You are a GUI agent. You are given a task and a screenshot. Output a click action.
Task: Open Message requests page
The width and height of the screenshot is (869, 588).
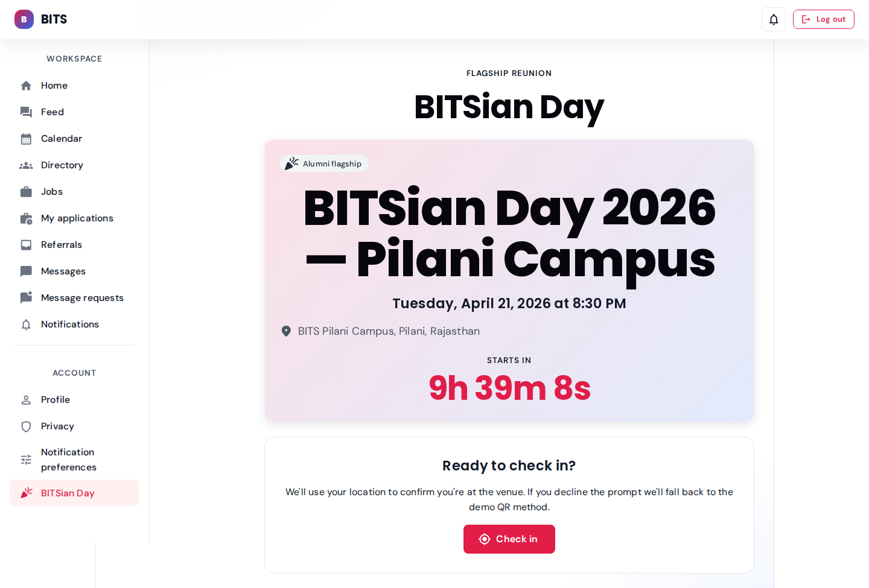(82, 298)
